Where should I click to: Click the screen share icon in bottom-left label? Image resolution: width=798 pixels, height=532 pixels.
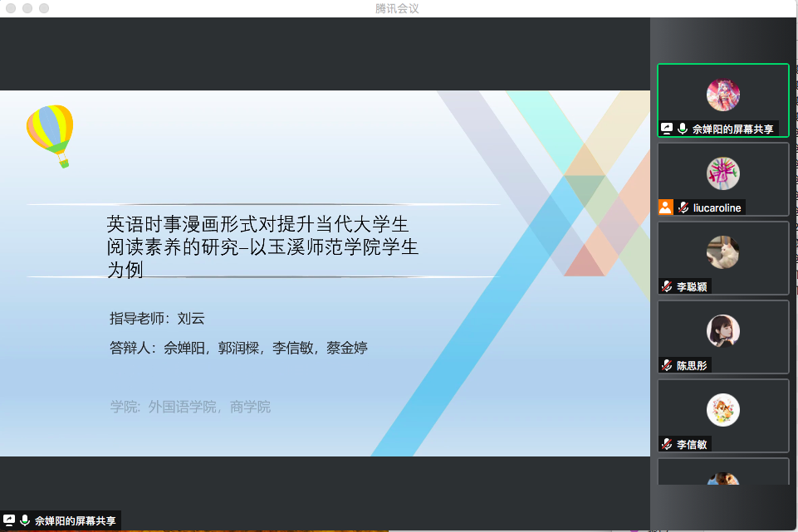click(x=9, y=520)
